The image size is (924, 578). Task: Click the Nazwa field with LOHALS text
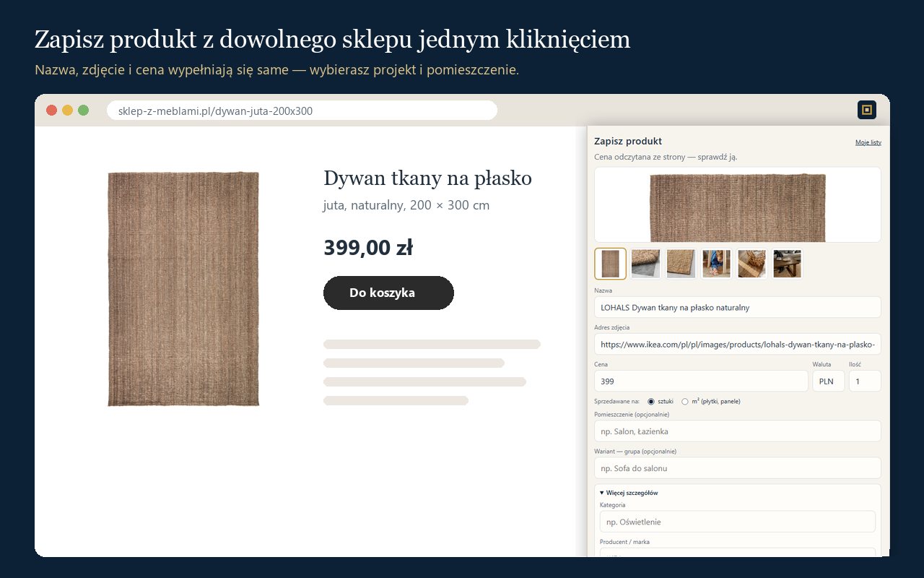point(737,307)
